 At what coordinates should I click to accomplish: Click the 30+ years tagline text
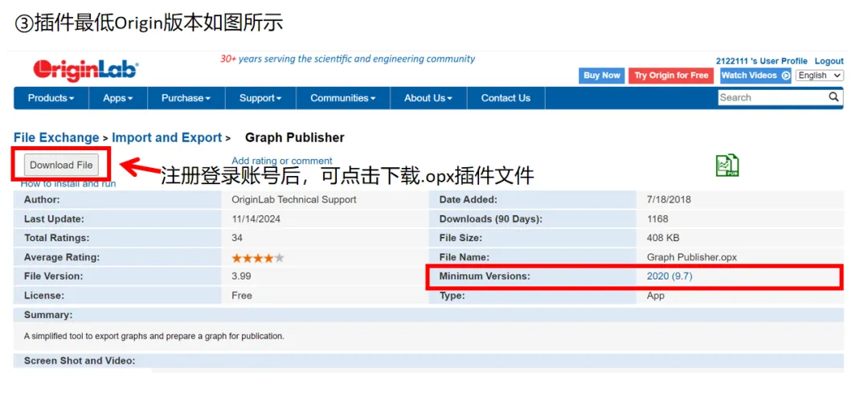[x=348, y=59]
